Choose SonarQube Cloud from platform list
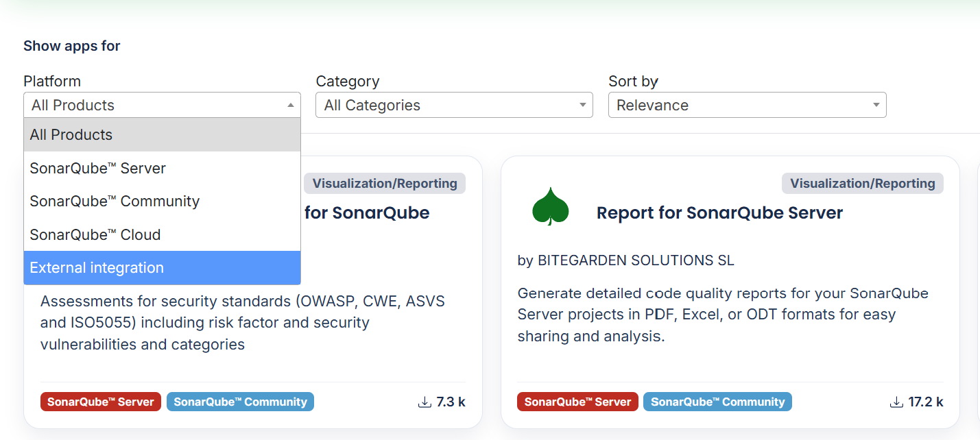Viewport: 980px width, 440px height. [162, 234]
